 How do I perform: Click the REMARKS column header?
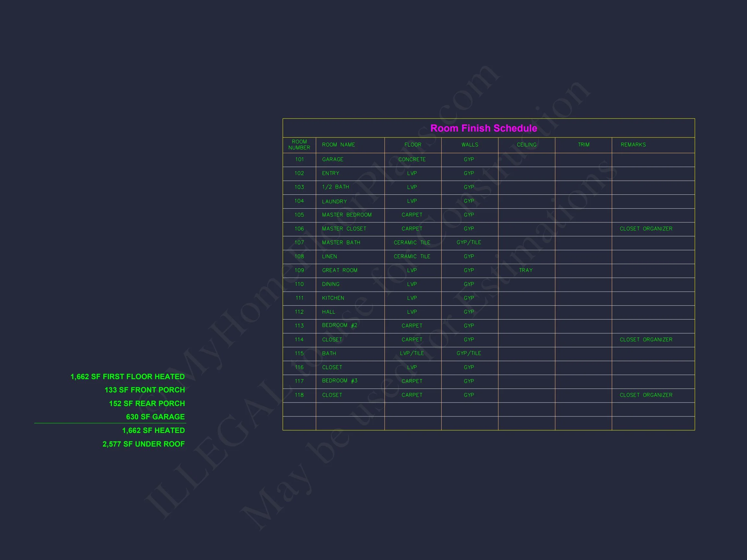point(633,145)
